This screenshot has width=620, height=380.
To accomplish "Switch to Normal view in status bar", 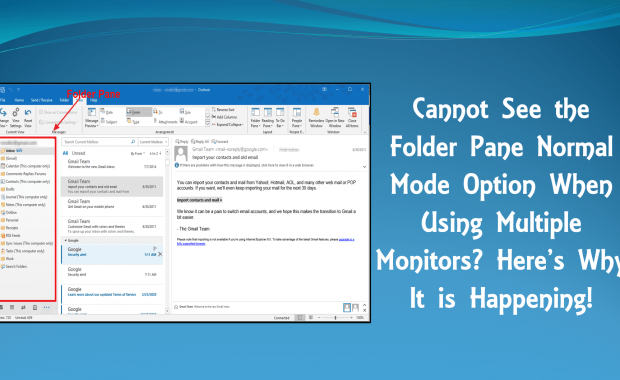I will (x=300, y=318).
